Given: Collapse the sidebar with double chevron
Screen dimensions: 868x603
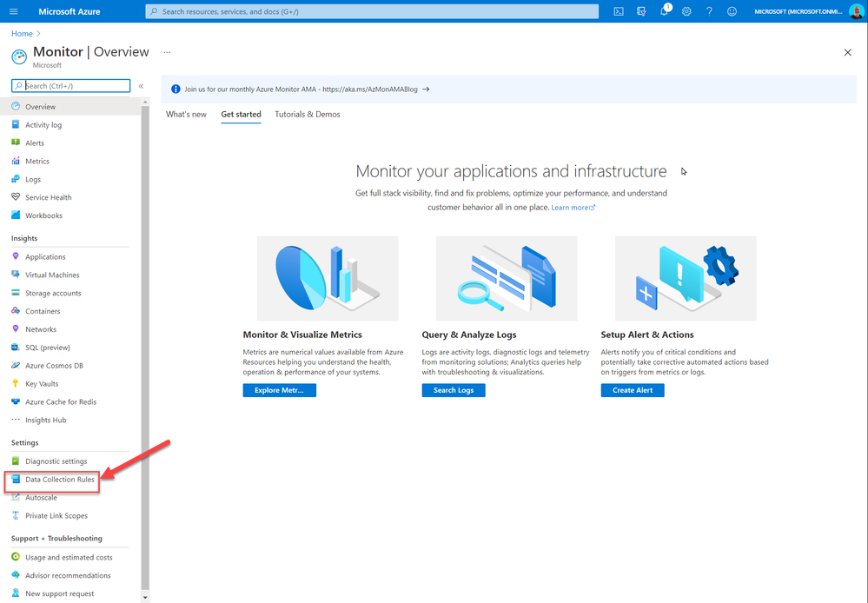Looking at the screenshot, I should 141,86.
